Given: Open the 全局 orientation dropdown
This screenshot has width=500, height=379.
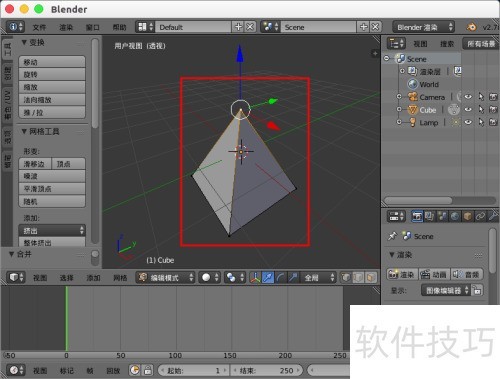Looking at the screenshot, I should coord(318,277).
